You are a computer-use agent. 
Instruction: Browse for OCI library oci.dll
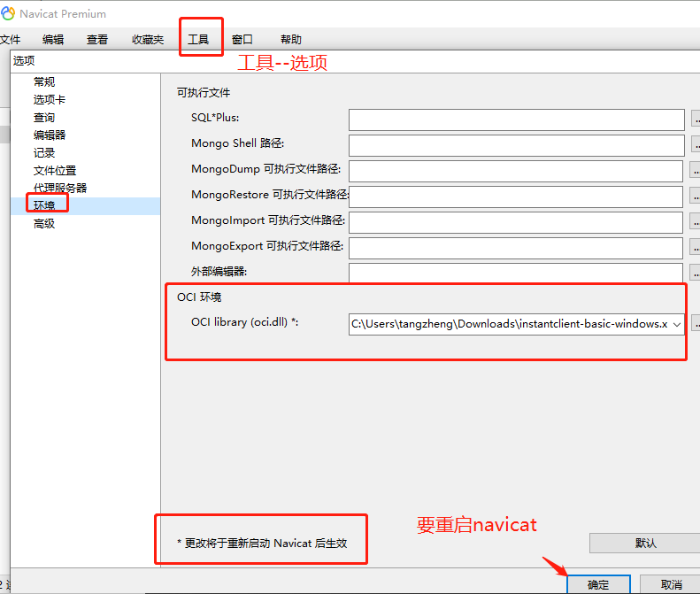[x=696, y=324]
